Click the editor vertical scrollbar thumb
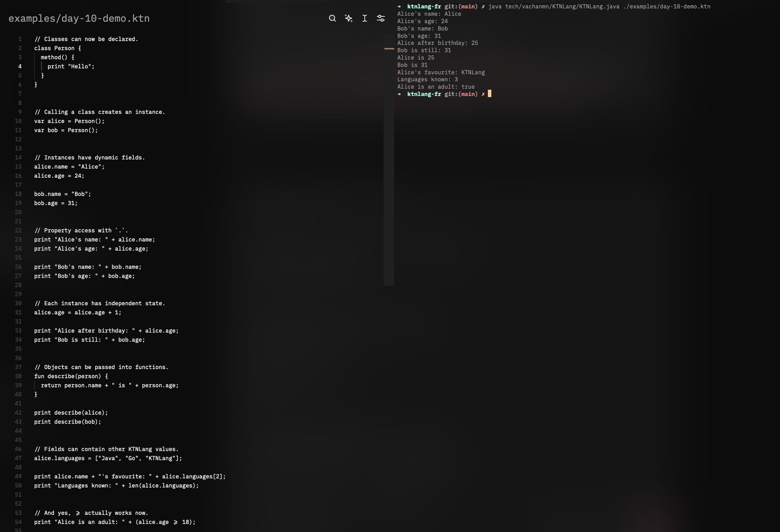This screenshot has width=780, height=532. (389, 160)
